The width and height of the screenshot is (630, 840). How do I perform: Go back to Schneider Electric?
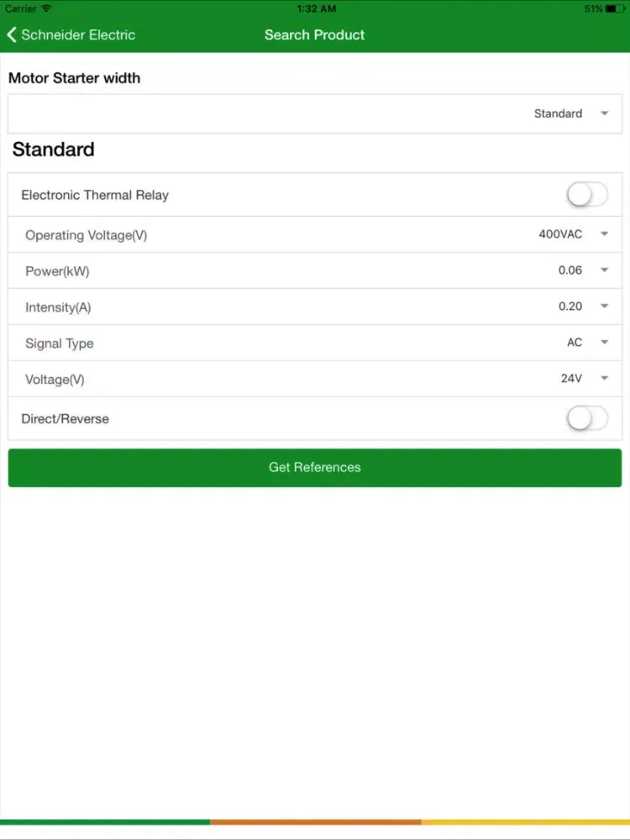point(77,34)
